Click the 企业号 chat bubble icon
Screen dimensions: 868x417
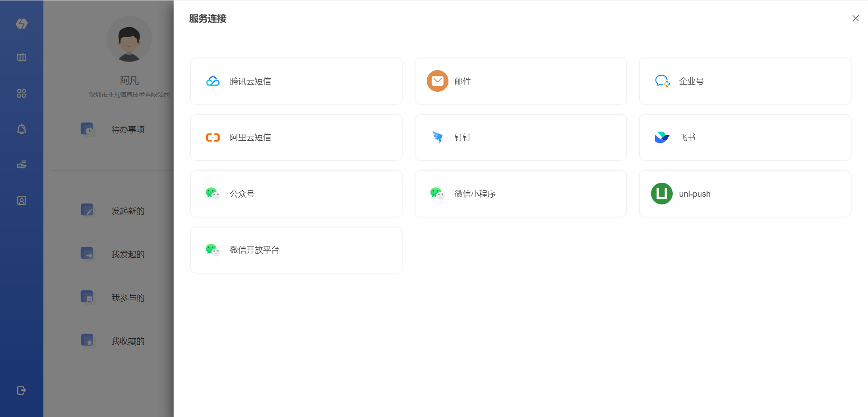tap(662, 81)
